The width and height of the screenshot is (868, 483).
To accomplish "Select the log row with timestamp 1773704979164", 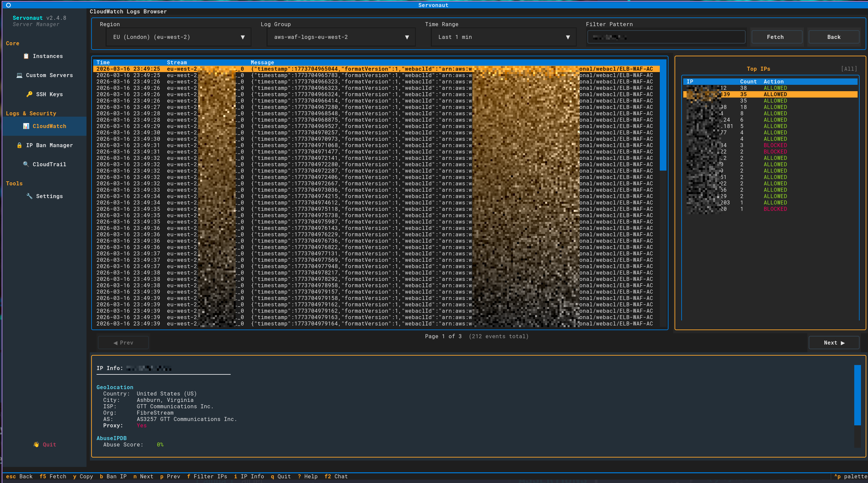I will tap(377, 323).
